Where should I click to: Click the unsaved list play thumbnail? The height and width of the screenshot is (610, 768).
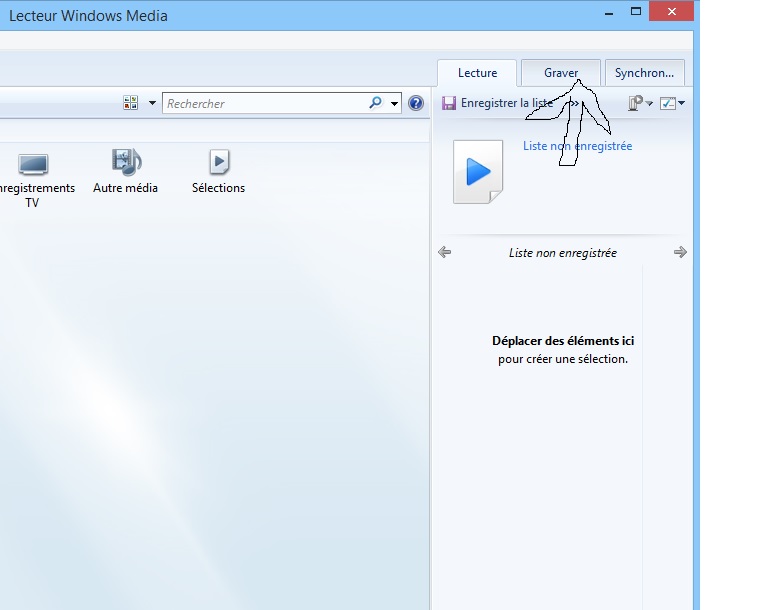coord(478,172)
